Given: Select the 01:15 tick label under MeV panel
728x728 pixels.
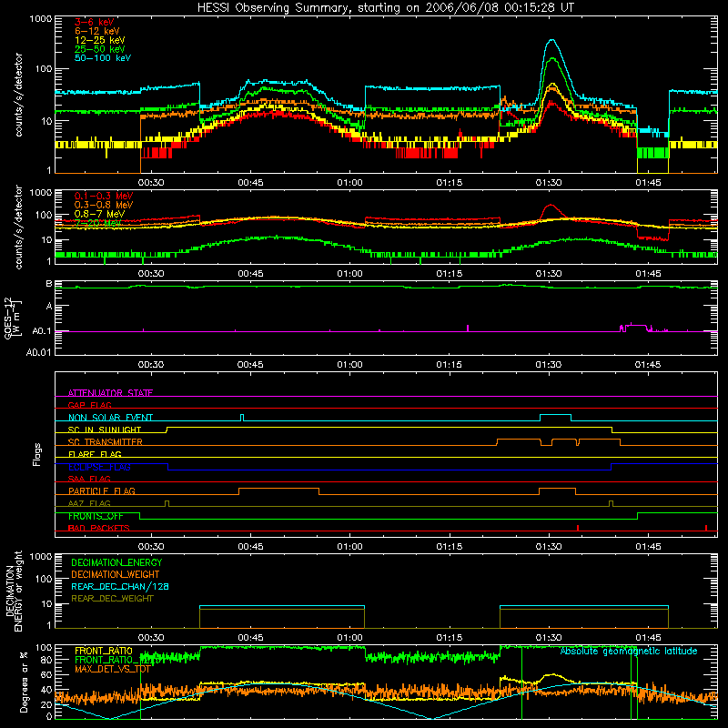Looking at the screenshot, I should coord(449,274).
